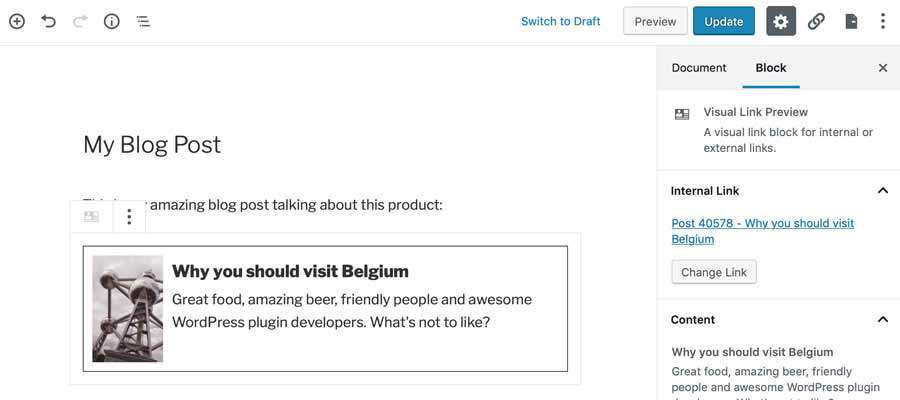Click the Add block plus icon
The image size is (900, 400).
[17, 21]
